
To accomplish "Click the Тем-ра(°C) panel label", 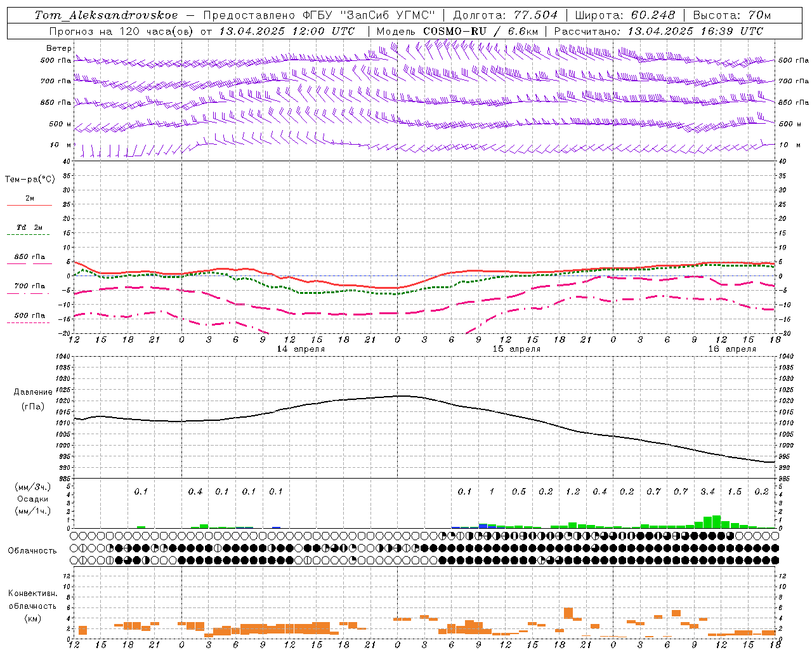I will [x=30, y=180].
